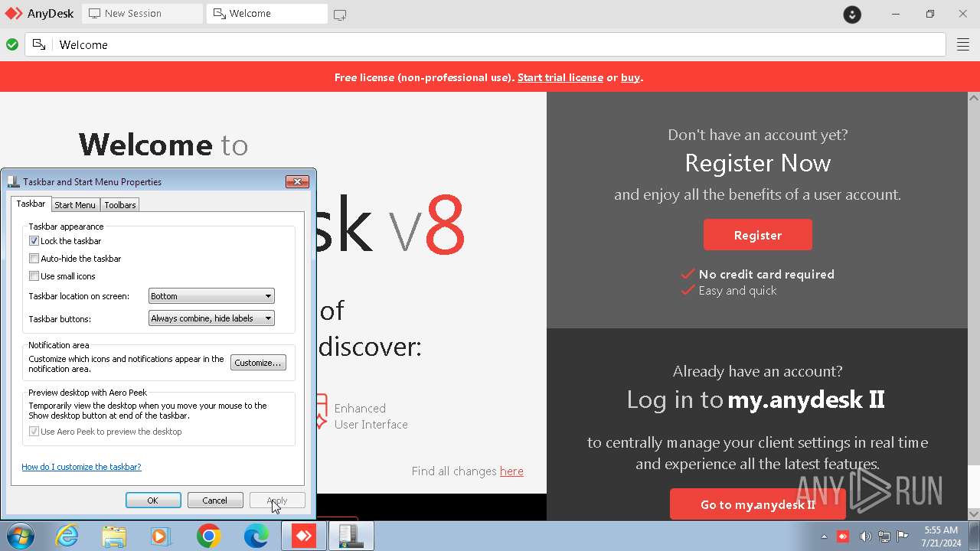
Task: Toggle Lock the taskbar checkbox
Action: point(34,241)
